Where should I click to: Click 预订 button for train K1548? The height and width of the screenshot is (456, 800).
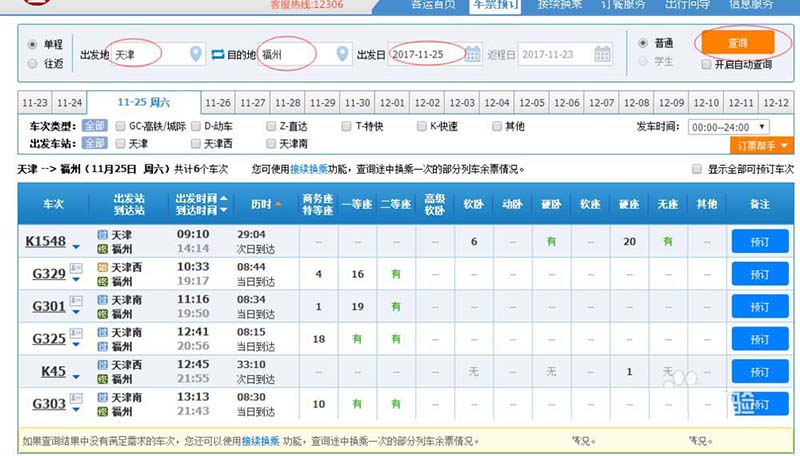[x=760, y=241]
